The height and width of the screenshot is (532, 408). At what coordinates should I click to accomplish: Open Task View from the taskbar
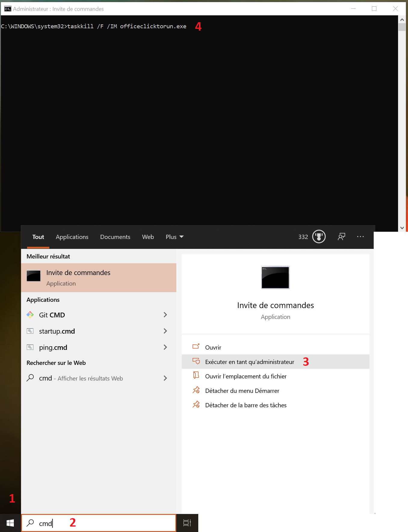tap(187, 523)
